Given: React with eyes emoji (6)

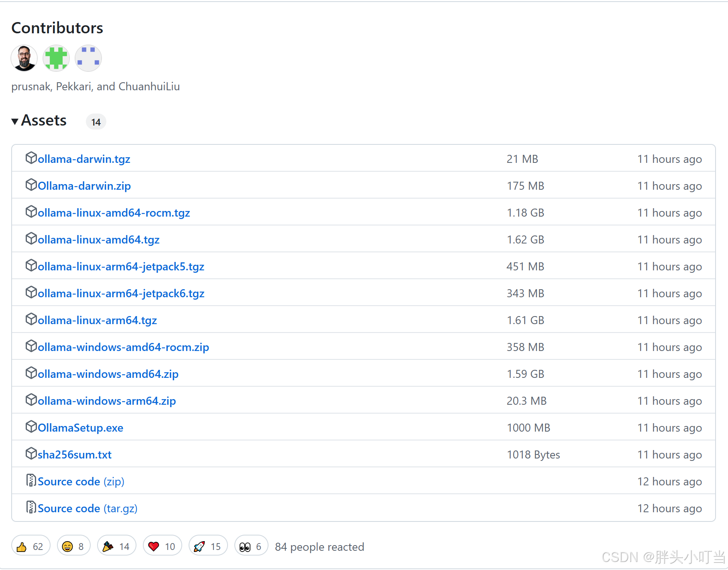Looking at the screenshot, I should (251, 546).
